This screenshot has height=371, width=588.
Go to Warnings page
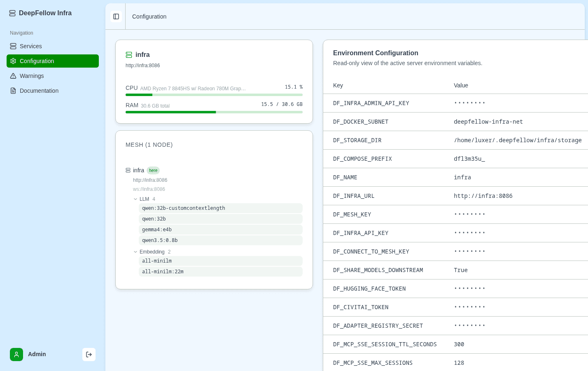coord(53,76)
